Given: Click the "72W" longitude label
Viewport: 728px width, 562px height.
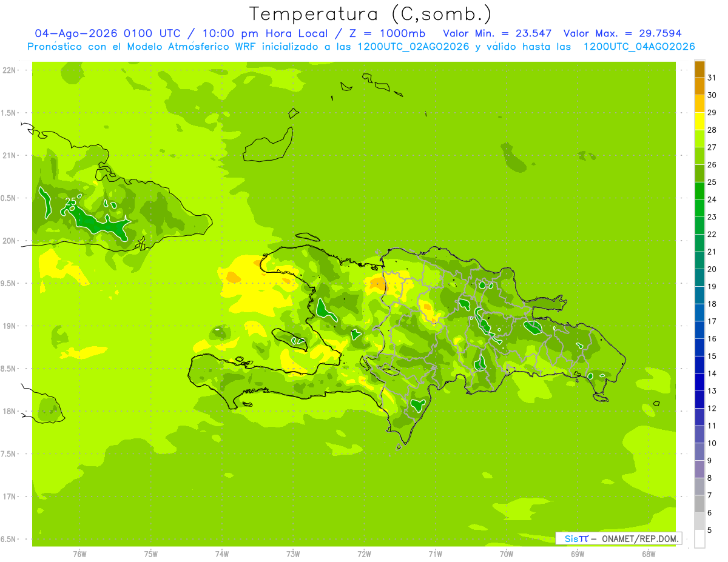Looking at the screenshot, I should tap(364, 554).
